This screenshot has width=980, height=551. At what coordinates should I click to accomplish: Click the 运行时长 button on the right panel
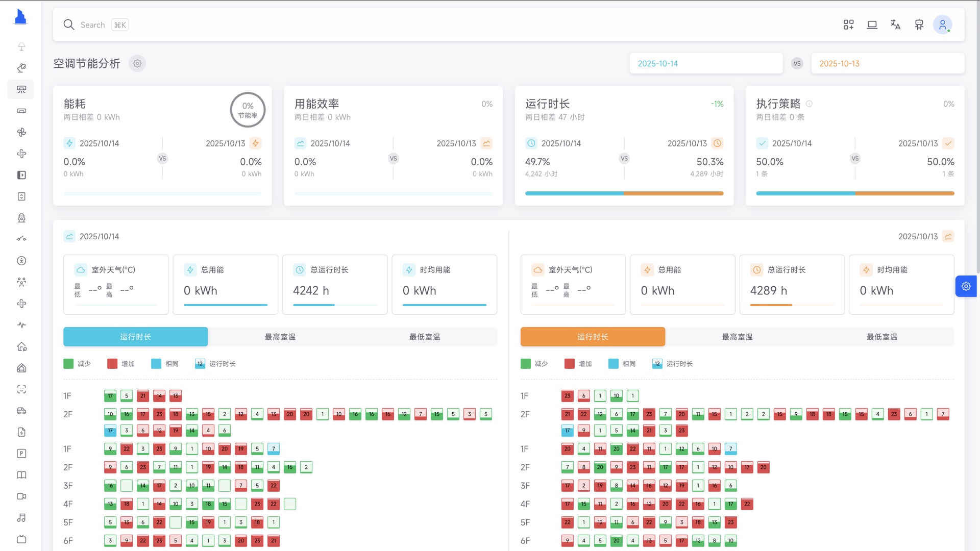point(592,337)
